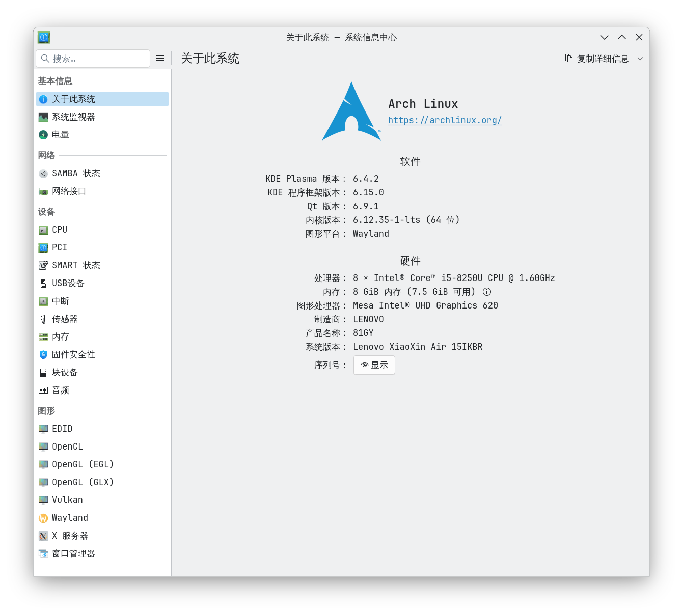Click the hamburger menu icon beside search
Viewport: 683px width, 616px height.
pos(160,59)
